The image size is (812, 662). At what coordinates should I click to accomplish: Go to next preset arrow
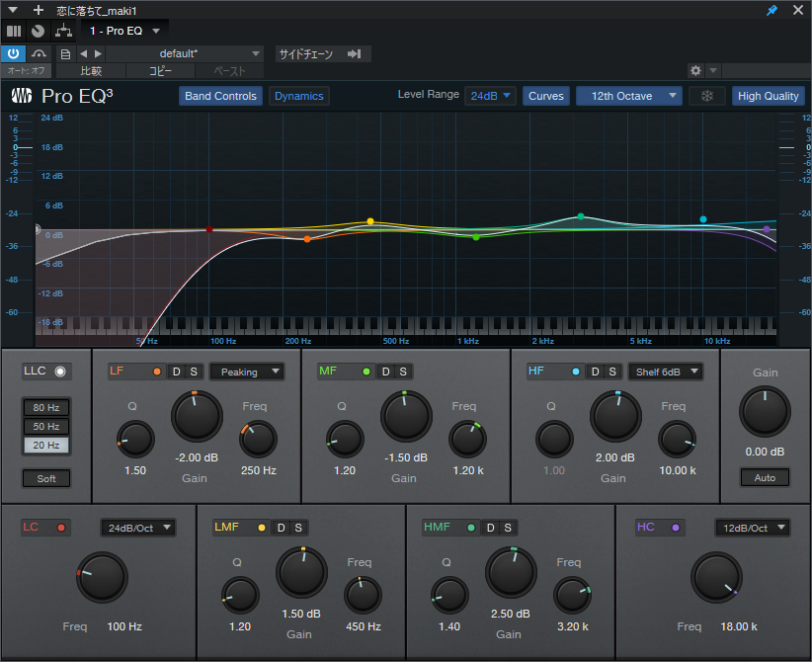click(98, 54)
